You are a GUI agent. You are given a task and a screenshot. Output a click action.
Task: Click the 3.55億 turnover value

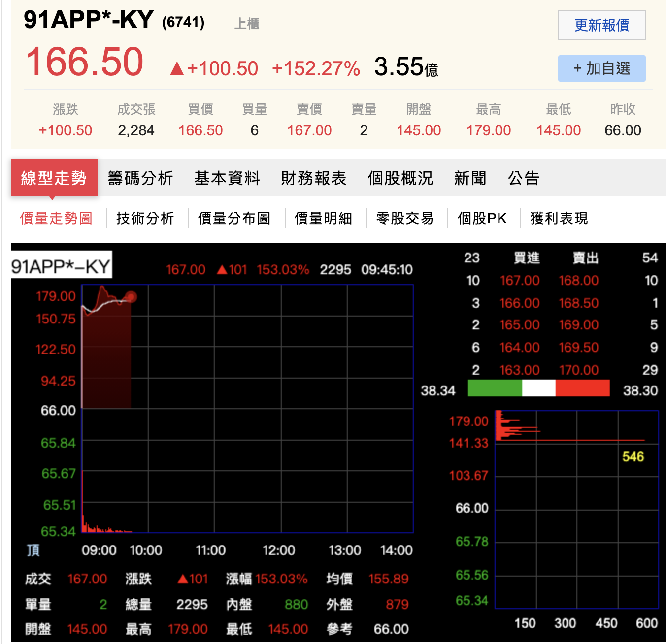406,67
